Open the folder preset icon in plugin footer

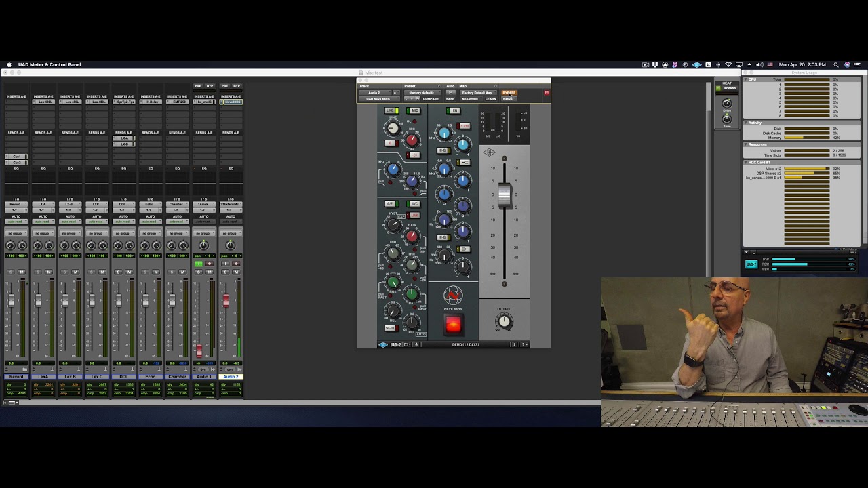click(x=407, y=344)
